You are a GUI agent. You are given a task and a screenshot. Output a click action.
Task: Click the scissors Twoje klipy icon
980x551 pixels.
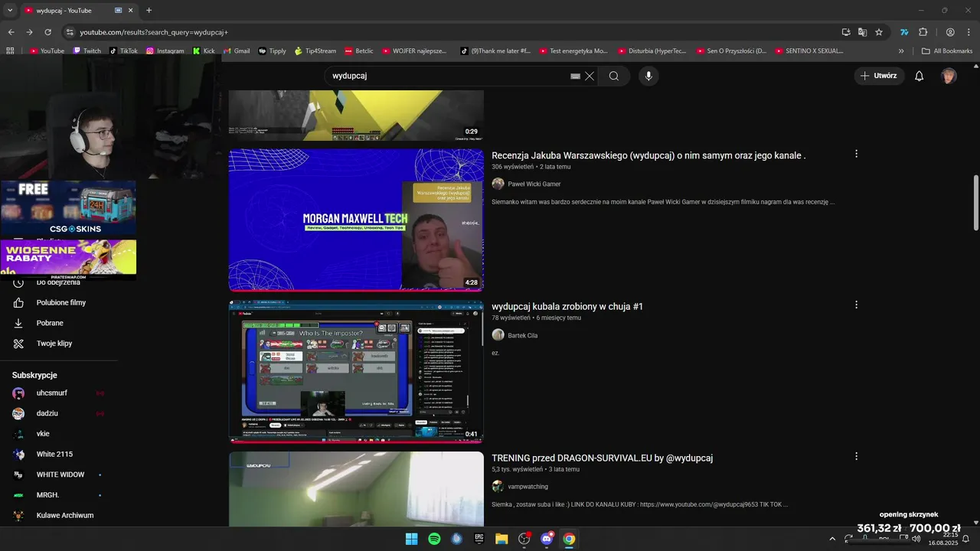click(18, 344)
